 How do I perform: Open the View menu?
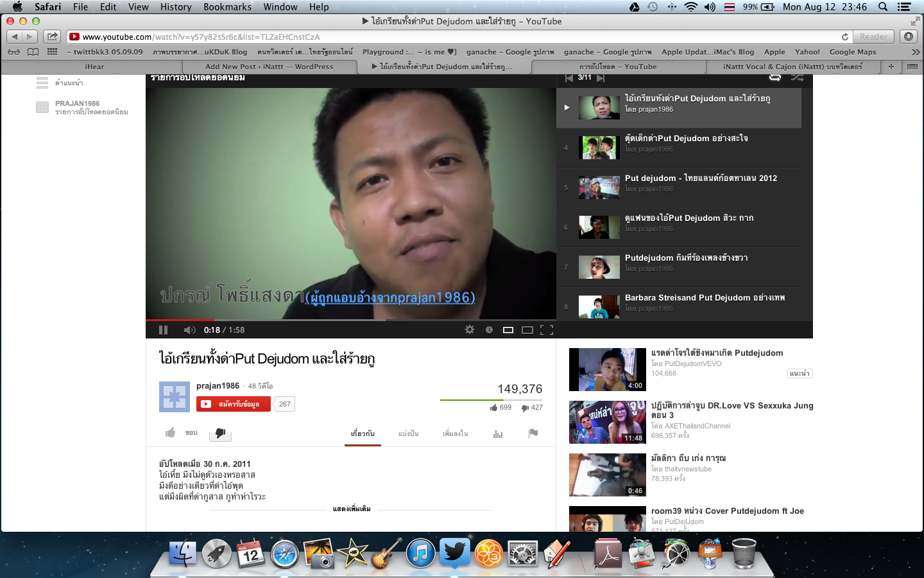pos(138,7)
